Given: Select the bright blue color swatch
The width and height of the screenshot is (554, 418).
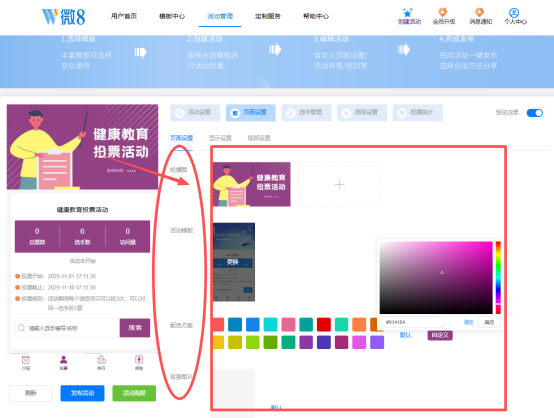Looking at the screenshot, I should (x=253, y=324).
